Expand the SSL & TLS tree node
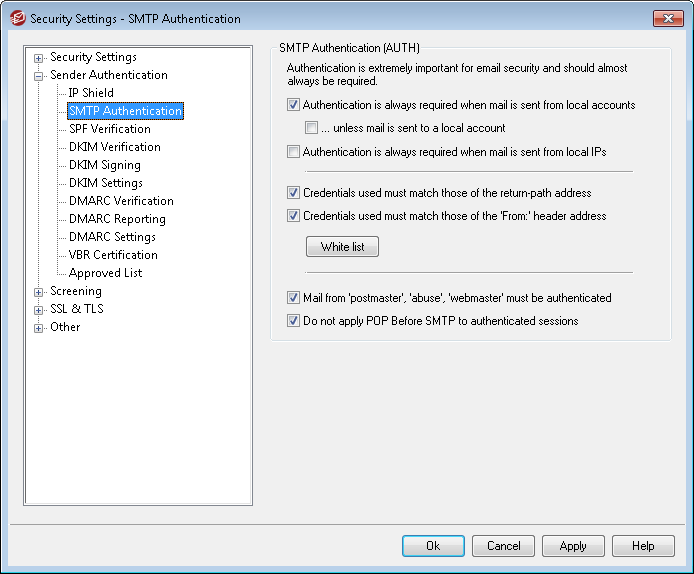 coord(39,310)
